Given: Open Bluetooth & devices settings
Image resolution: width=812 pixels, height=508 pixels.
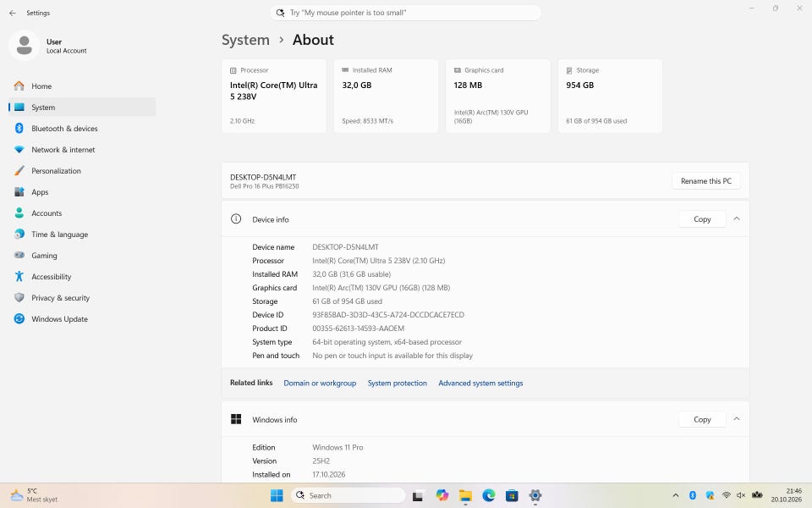Looking at the screenshot, I should click(x=82, y=129).
